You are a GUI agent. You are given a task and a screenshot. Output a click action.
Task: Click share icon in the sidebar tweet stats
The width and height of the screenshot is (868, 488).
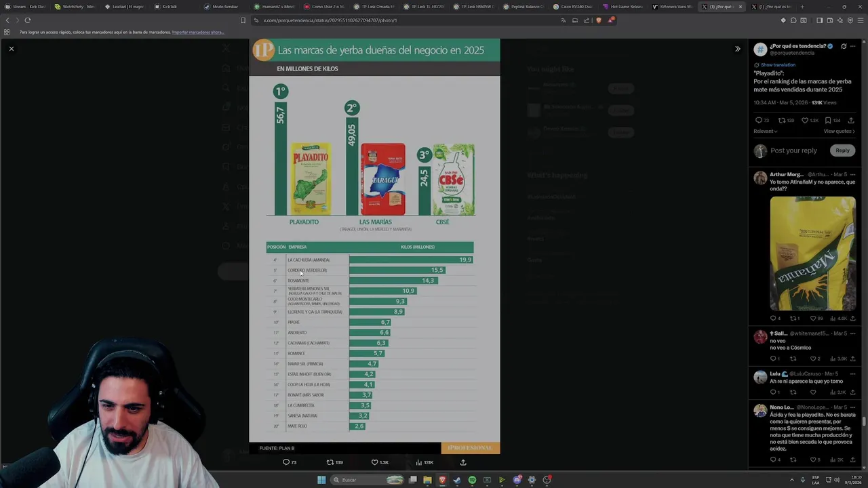[x=852, y=121]
